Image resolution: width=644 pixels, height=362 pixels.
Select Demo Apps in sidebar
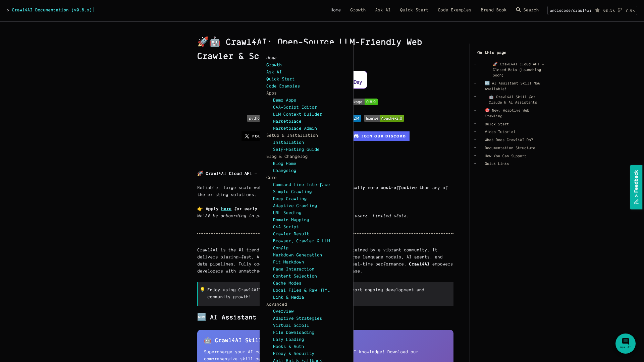(x=284, y=100)
